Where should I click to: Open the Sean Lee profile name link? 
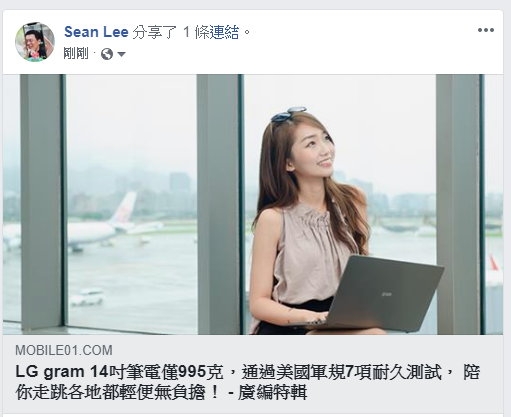(96, 32)
